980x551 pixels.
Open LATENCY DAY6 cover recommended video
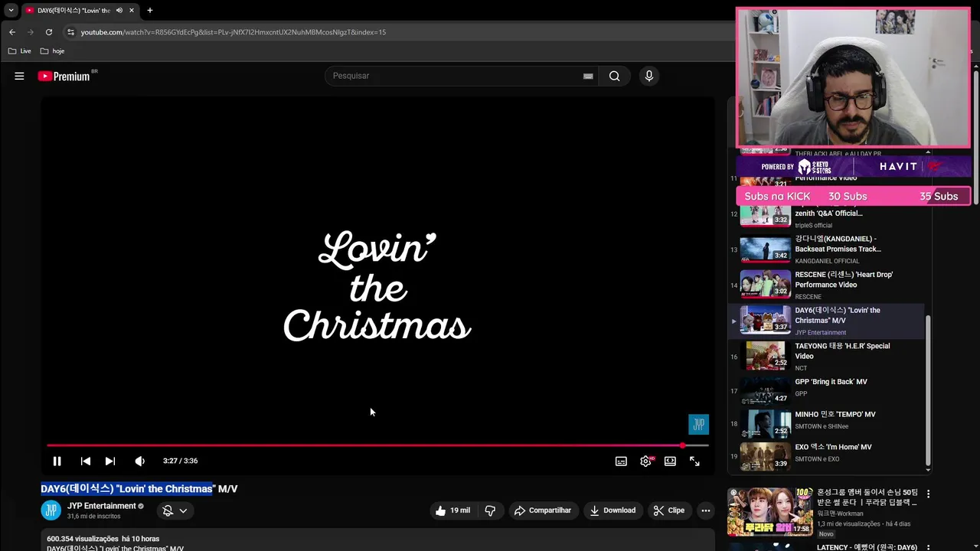pos(868,547)
